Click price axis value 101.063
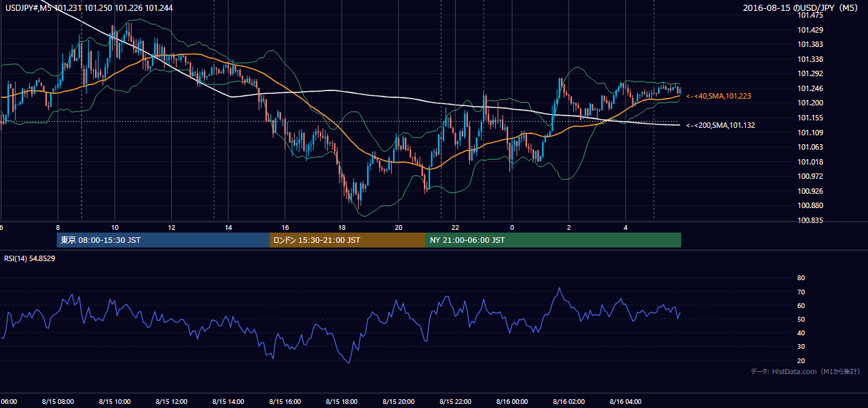Screen dimensions: 868x408 (x=810, y=147)
